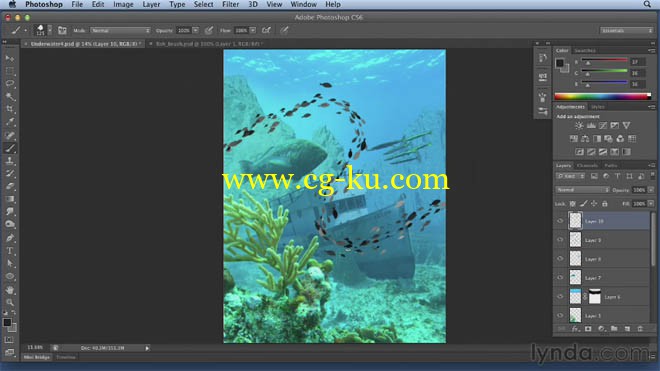Hide Layer 10 using its eye icon
Screen dimensions: 660x371
[x=560, y=221]
